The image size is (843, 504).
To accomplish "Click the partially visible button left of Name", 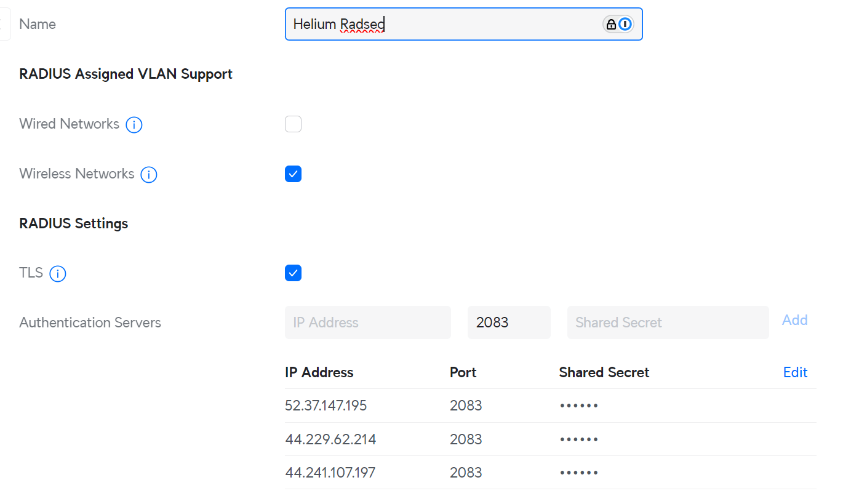I will click(x=5, y=25).
